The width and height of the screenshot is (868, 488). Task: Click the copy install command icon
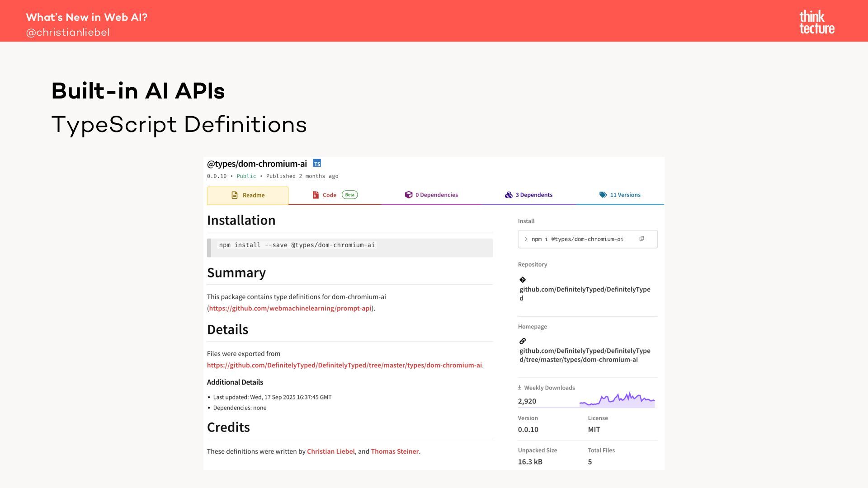(x=642, y=239)
